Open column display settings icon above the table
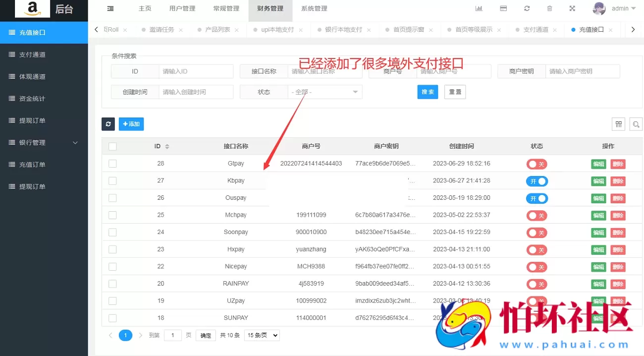The image size is (644, 356). pyautogui.click(x=618, y=124)
